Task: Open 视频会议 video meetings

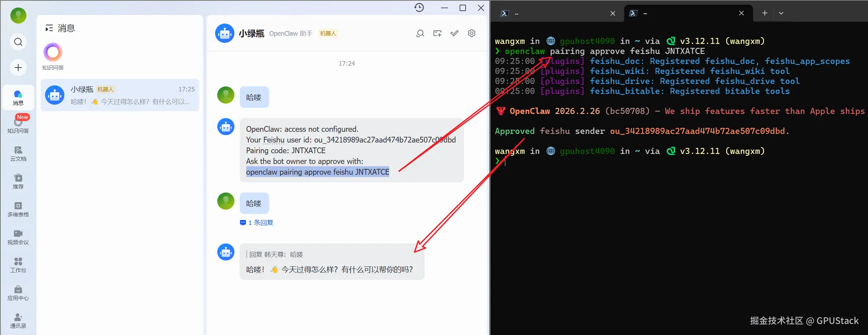Action: tap(18, 237)
